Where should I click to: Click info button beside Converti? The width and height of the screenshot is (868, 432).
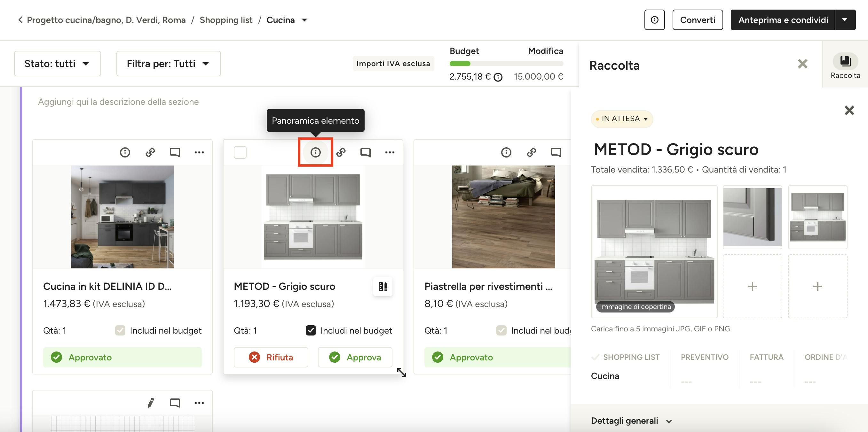click(654, 20)
